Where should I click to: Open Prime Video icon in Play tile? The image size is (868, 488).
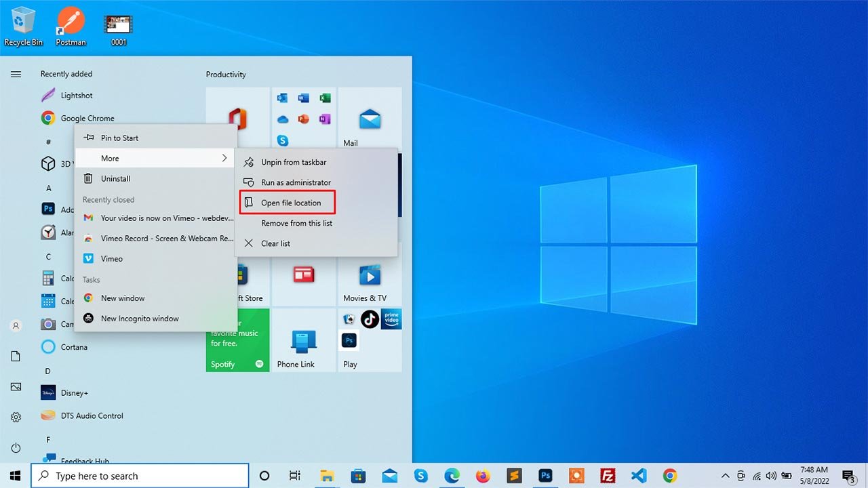(x=391, y=319)
